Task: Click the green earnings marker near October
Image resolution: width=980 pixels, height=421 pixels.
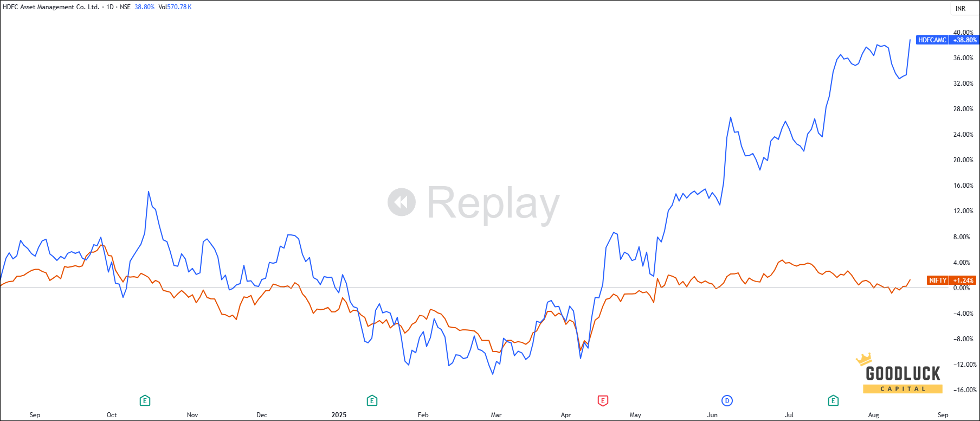Action: click(x=145, y=400)
